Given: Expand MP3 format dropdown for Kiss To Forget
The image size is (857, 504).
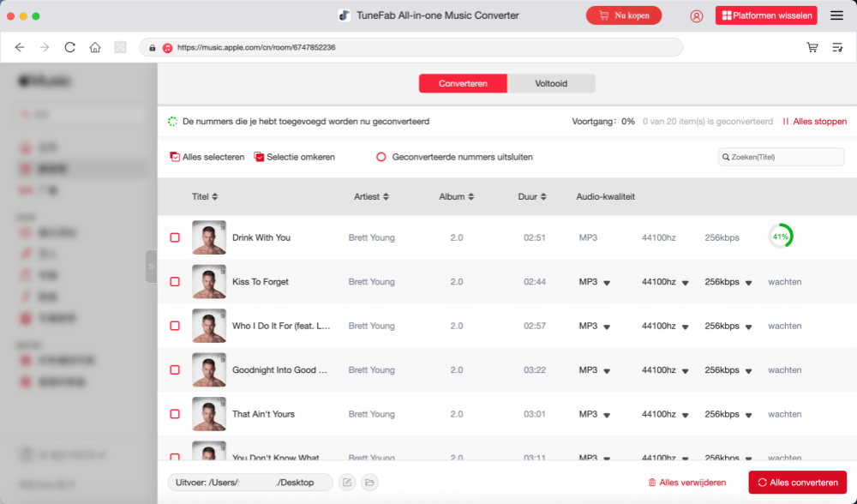Looking at the screenshot, I should pyautogui.click(x=607, y=283).
